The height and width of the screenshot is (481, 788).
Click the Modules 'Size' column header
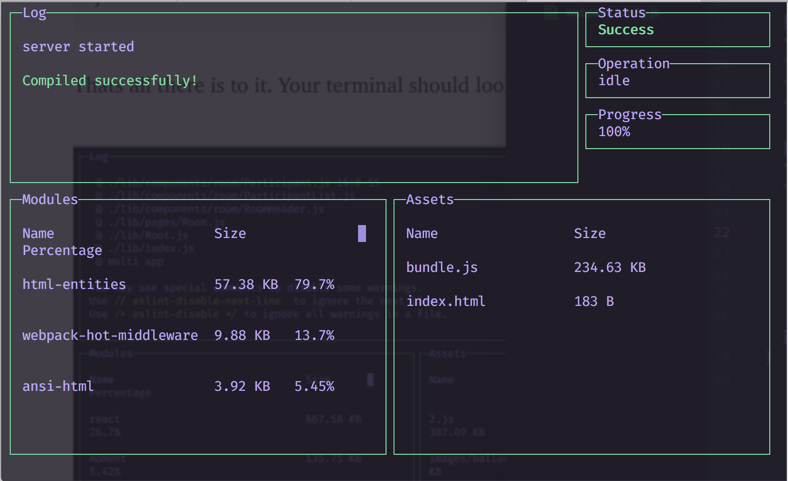230,233
